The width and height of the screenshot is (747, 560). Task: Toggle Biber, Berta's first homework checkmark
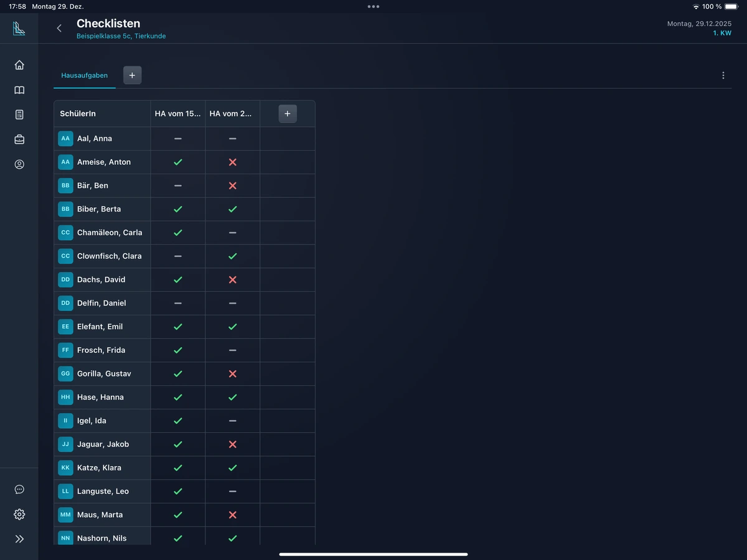tap(178, 209)
